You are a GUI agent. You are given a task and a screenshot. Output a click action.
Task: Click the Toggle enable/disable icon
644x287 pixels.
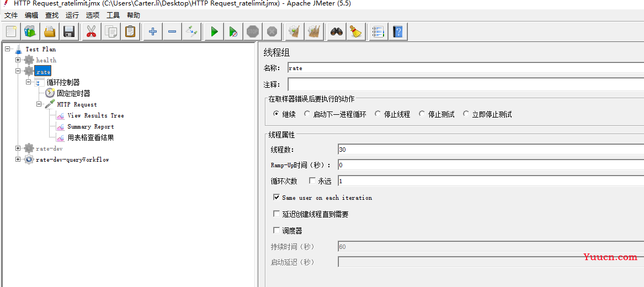coord(191,31)
